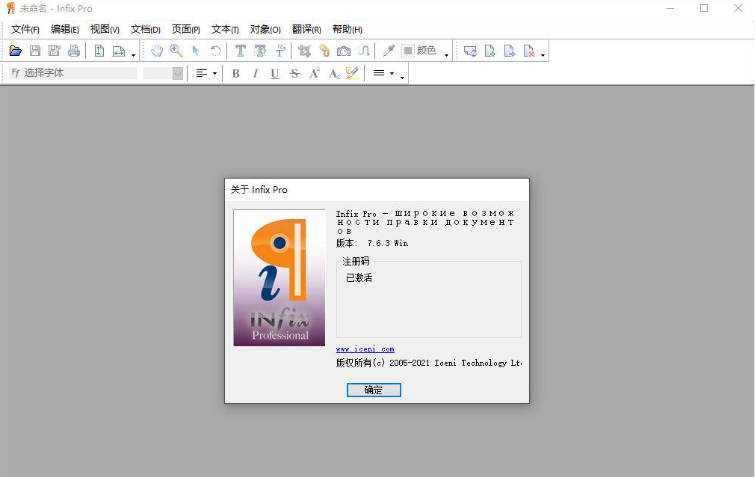Expand overflow arrow next to 颜色
This screenshot has width=755, height=477.
click(446, 54)
